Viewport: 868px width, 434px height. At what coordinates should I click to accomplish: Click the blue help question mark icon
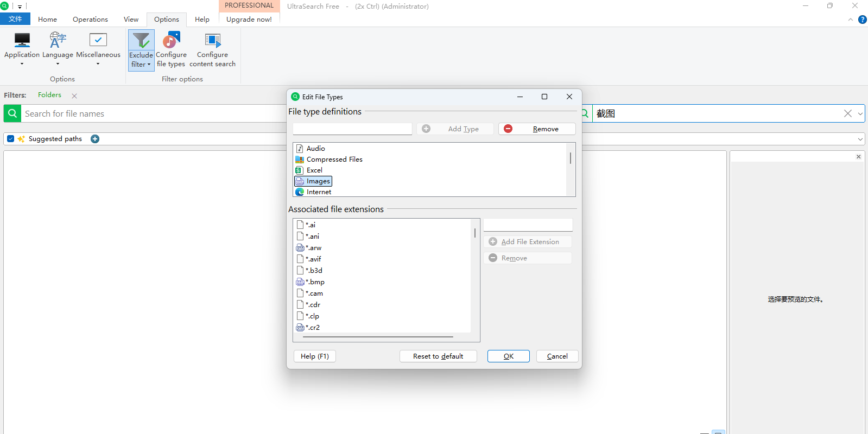[862, 20]
